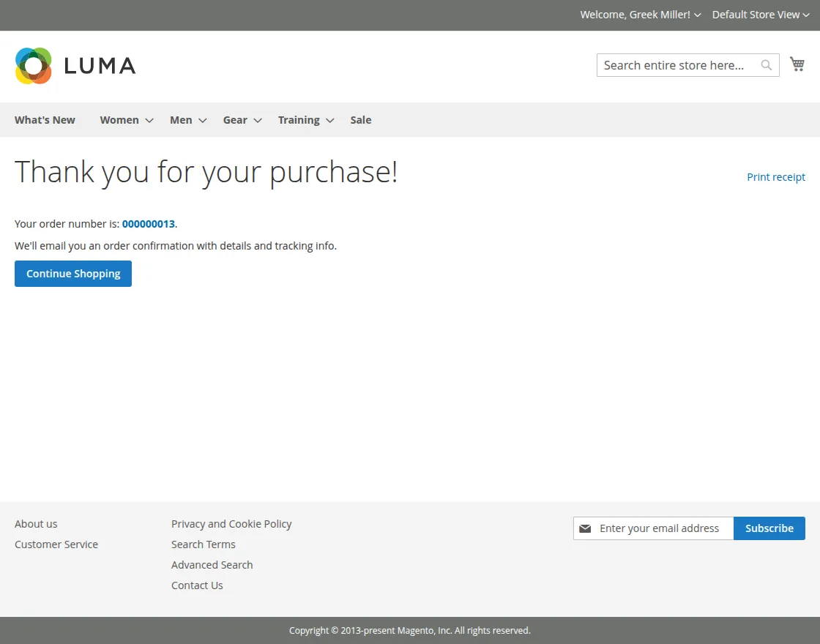Expand the Gear menu chevron

click(257, 120)
